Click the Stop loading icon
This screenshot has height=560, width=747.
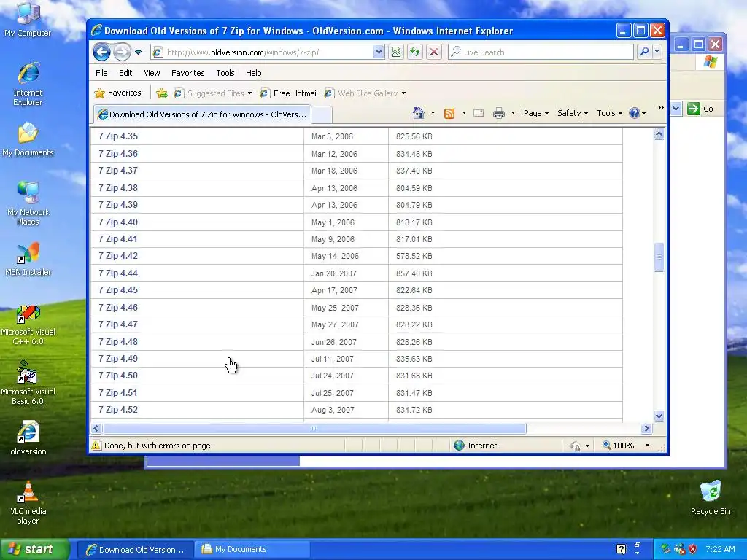click(434, 52)
